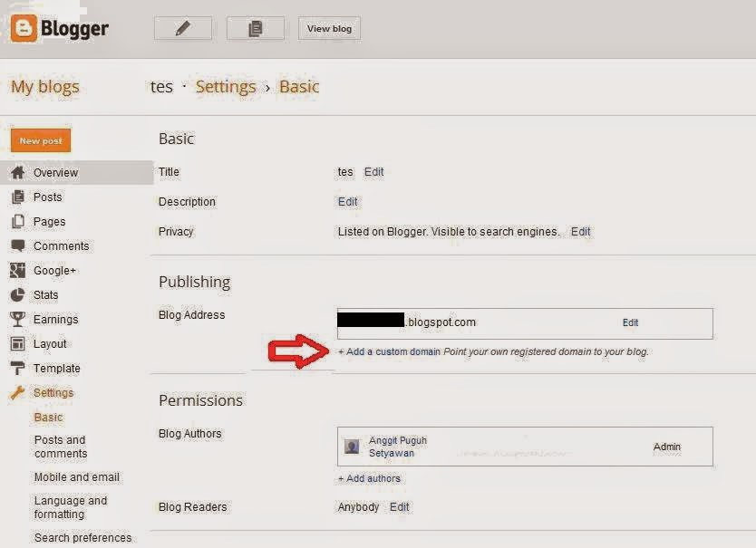This screenshot has height=548, width=756.
Task: Open Posts in the sidebar
Action: (x=48, y=197)
